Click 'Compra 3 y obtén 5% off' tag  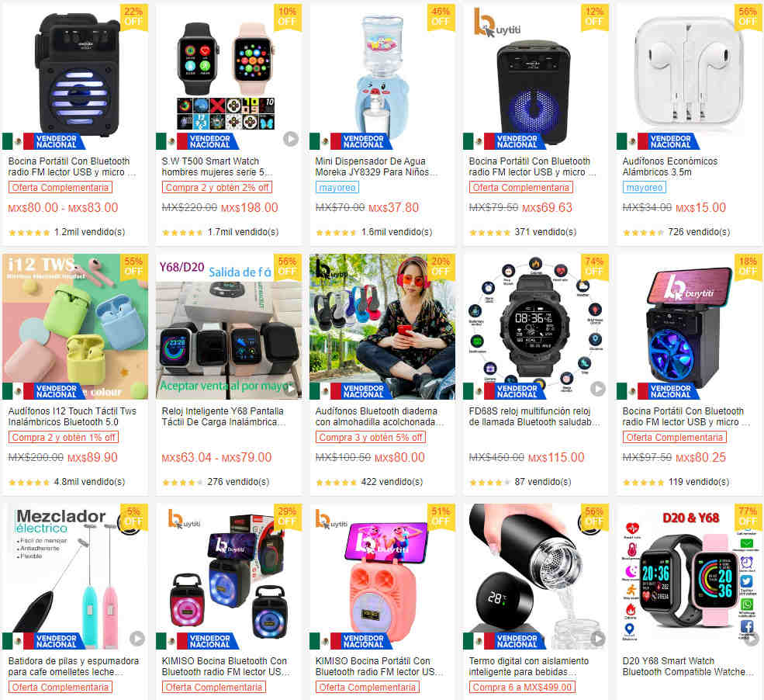pos(370,437)
